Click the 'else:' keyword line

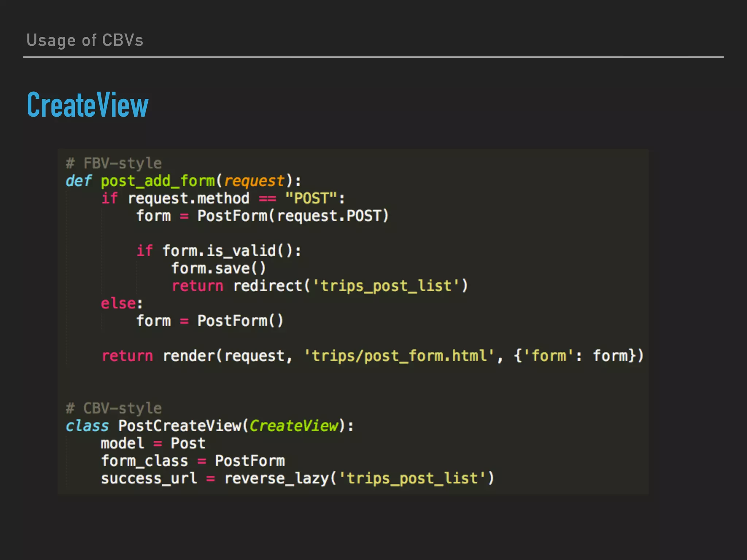(x=122, y=303)
